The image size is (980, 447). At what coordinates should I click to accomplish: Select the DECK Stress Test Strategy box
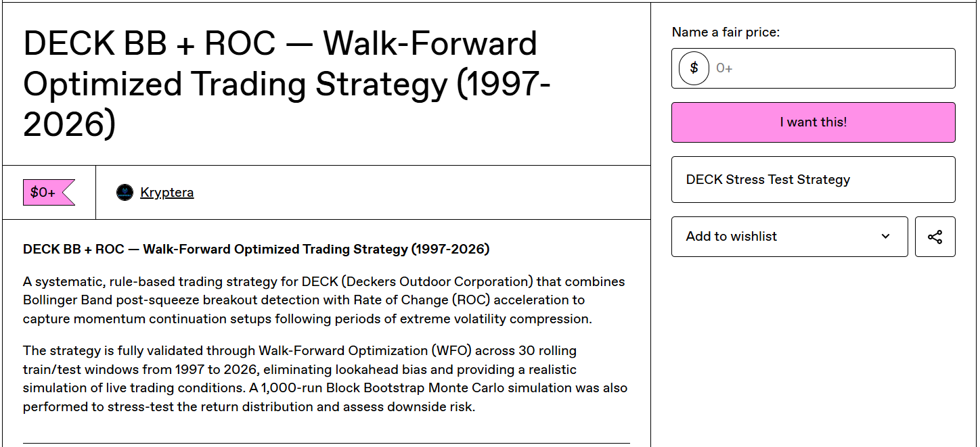pyautogui.click(x=813, y=180)
